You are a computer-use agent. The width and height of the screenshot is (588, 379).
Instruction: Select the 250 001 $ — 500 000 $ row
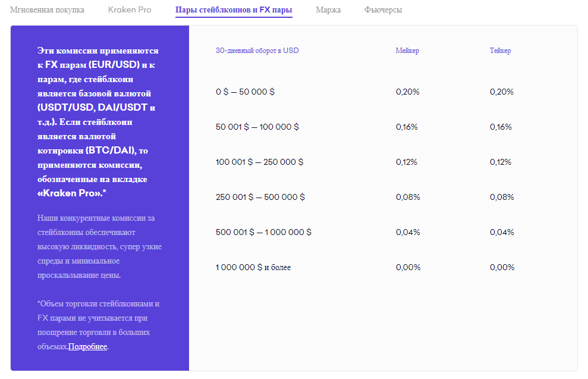click(365, 197)
